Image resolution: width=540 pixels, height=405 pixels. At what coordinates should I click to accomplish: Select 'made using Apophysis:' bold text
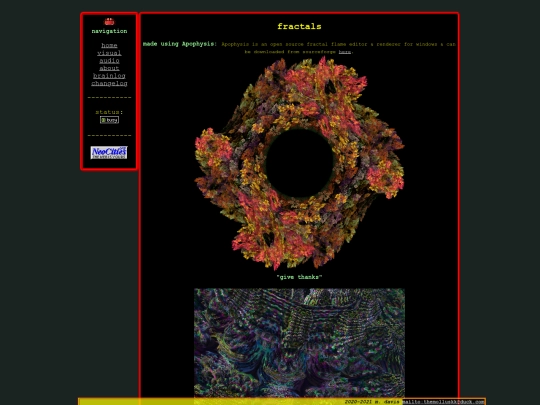coord(180,44)
